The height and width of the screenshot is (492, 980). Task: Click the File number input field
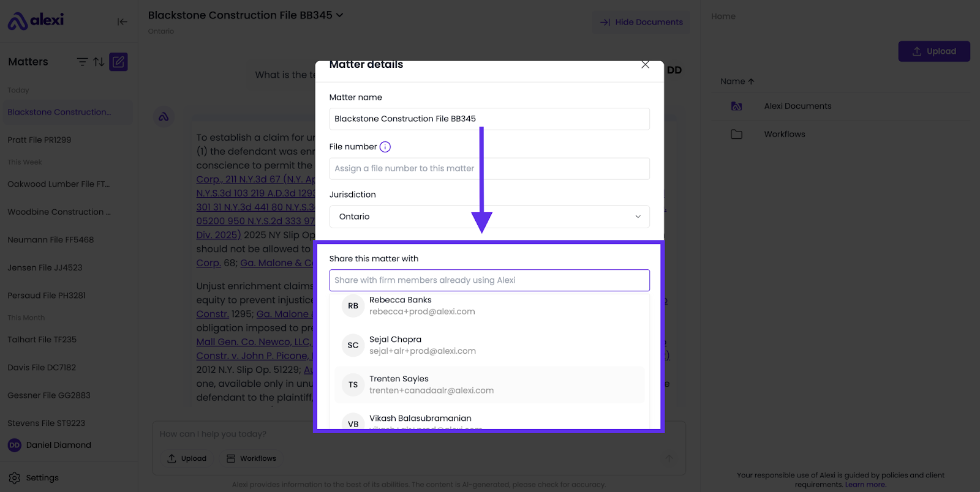489,168
